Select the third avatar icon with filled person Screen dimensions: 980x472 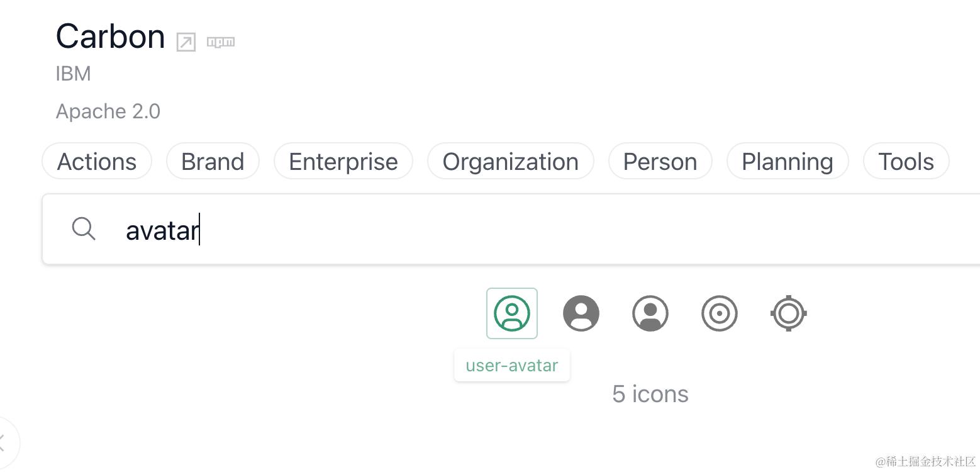tap(650, 313)
